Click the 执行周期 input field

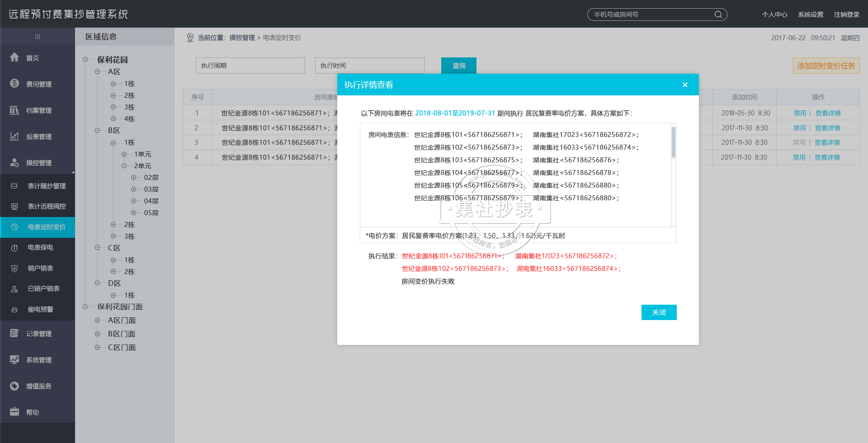click(x=250, y=66)
